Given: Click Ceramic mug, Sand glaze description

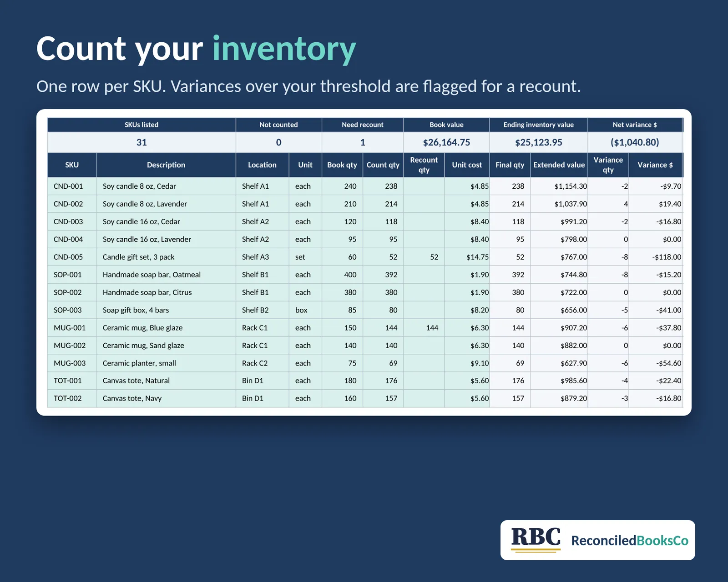Looking at the screenshot, I should (166, 346).
